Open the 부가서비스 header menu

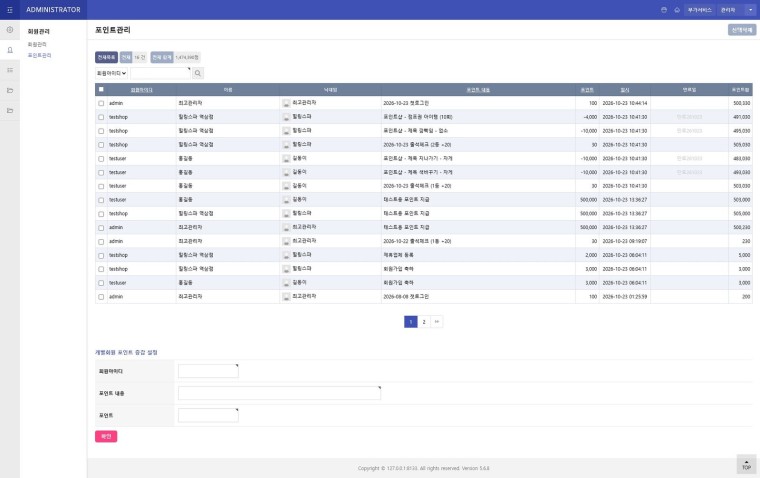coord(699,10)
